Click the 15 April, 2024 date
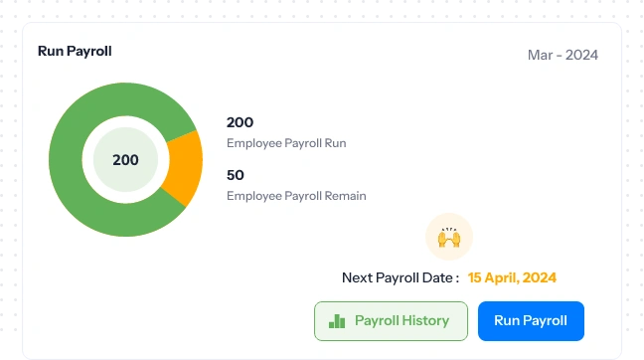 (512, 277)
